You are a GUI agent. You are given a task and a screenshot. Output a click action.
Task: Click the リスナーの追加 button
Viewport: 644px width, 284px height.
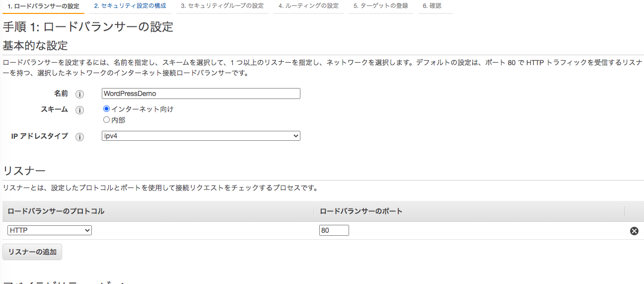[x=32, y=252]
